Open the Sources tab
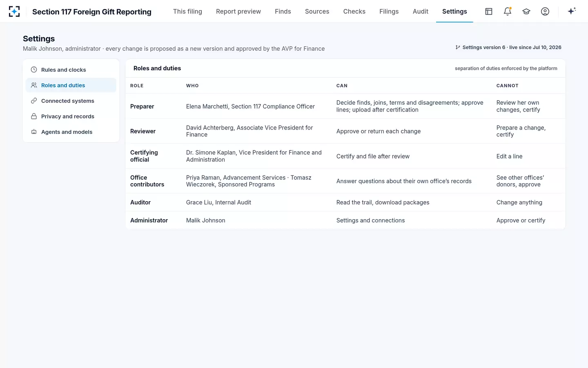 point(317,11)
